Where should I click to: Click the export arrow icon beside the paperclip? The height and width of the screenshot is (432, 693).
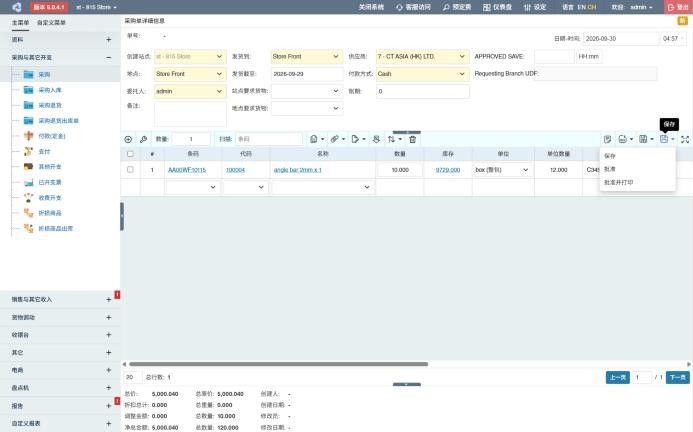tap(355, 139)
